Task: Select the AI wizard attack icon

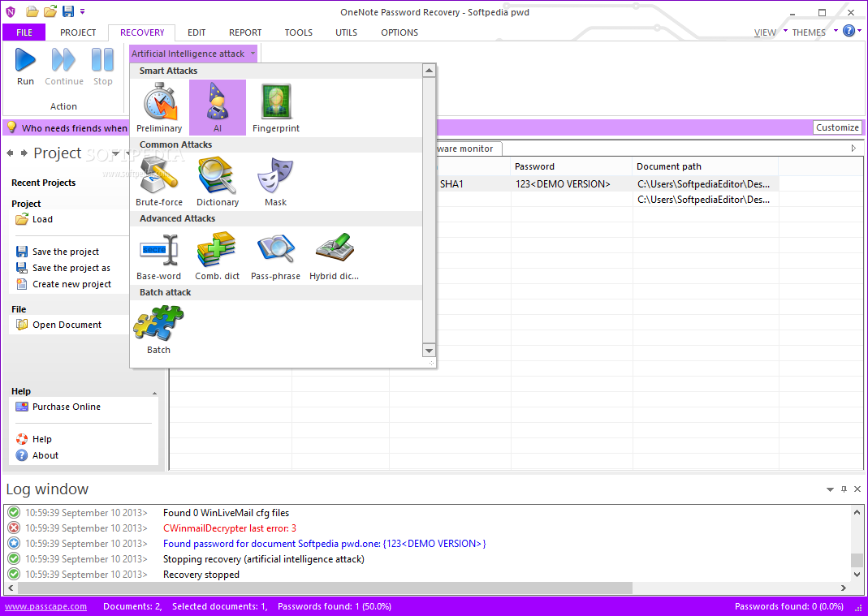Action: click(x=218, y=107)
